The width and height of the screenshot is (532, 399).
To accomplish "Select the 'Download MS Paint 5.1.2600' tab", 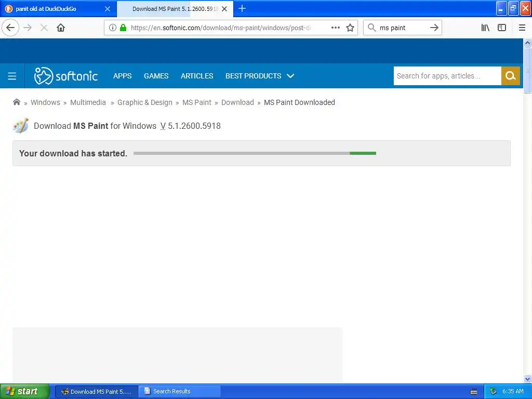I will coord(175,9).
